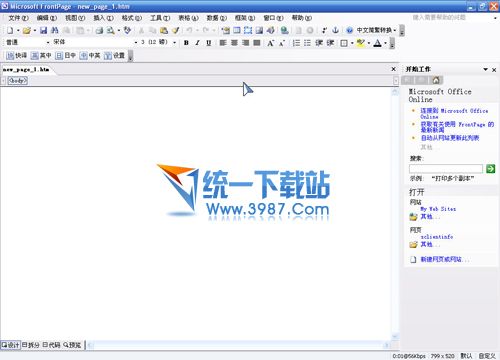Open the 视图 menu

tap(75, 18)
